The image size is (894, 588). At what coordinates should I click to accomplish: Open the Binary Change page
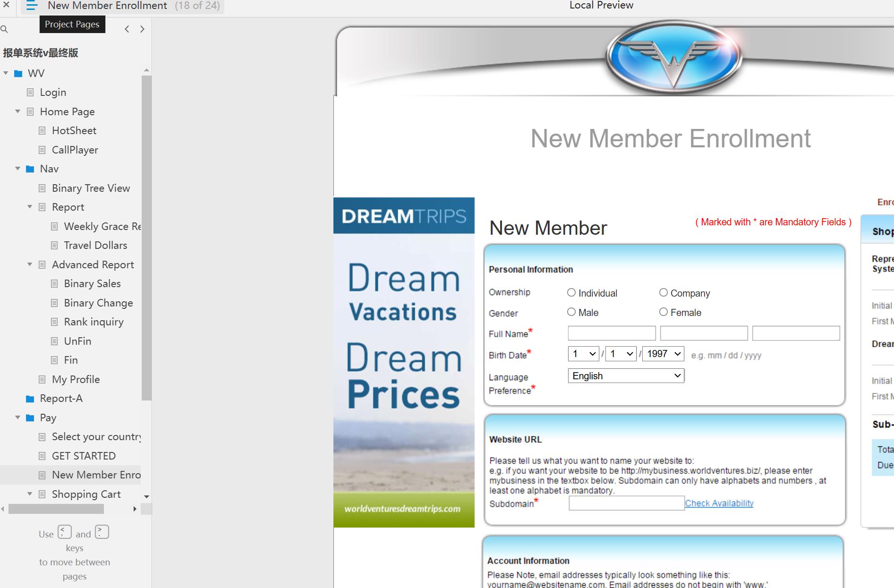(98, 303)
